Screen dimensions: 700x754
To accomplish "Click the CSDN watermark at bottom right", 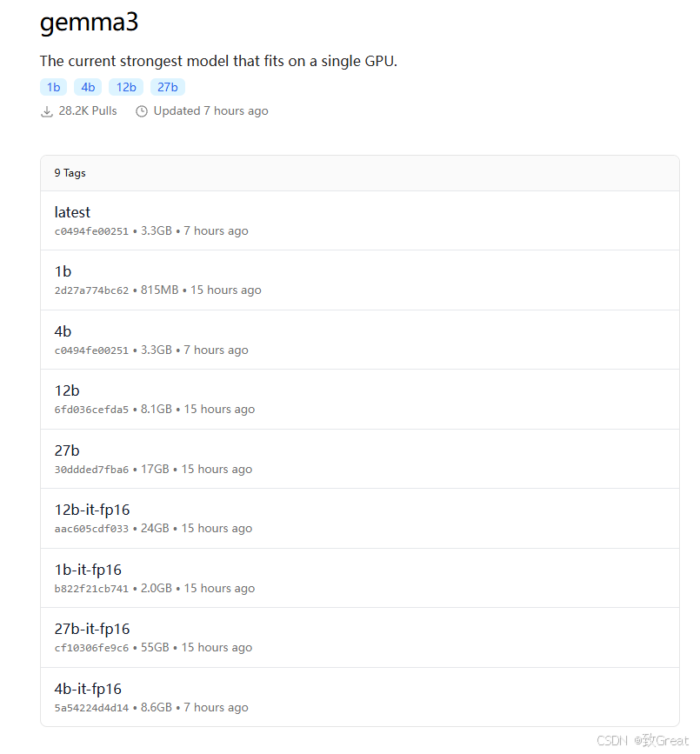I will point(643,740).
